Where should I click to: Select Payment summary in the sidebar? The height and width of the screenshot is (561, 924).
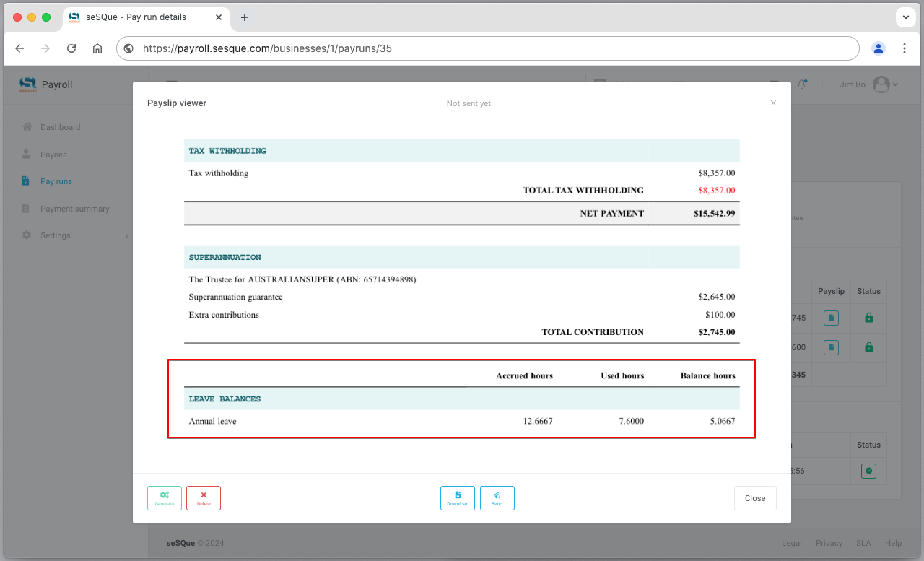[74, 209]
